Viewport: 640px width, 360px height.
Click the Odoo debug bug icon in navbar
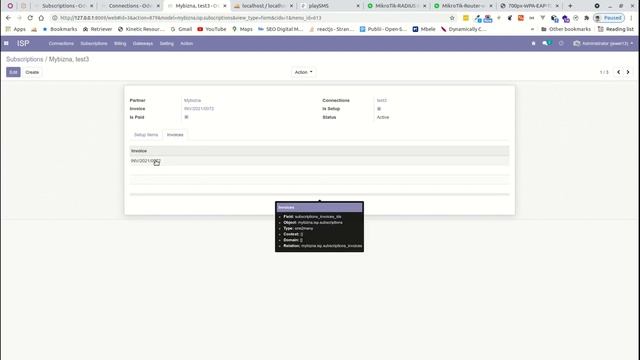[533, 43]
